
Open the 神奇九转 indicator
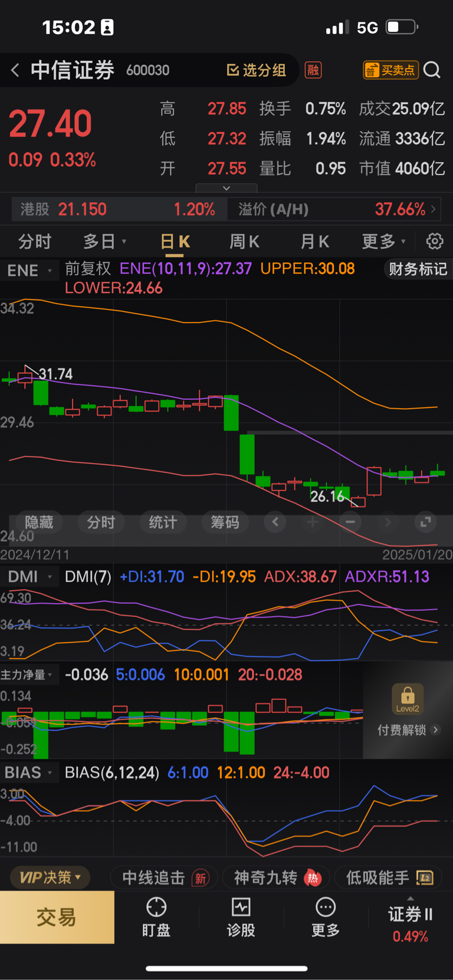[x=276, y=877]
